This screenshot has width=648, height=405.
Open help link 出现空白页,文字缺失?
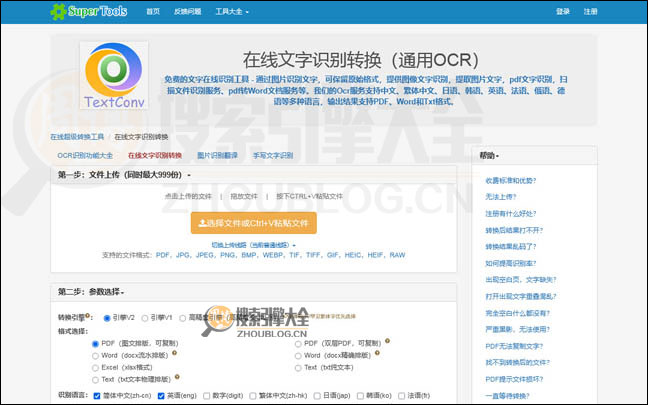(521, 280)
